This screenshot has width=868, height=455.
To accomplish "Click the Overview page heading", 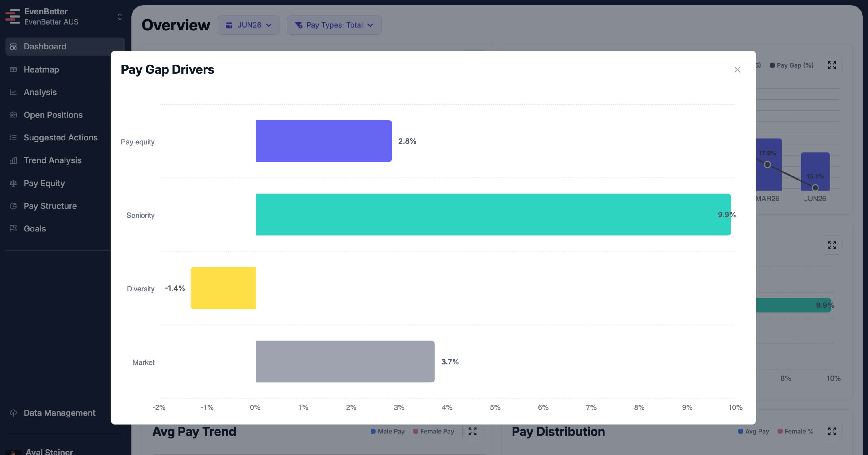I will (x=176, y=25).
